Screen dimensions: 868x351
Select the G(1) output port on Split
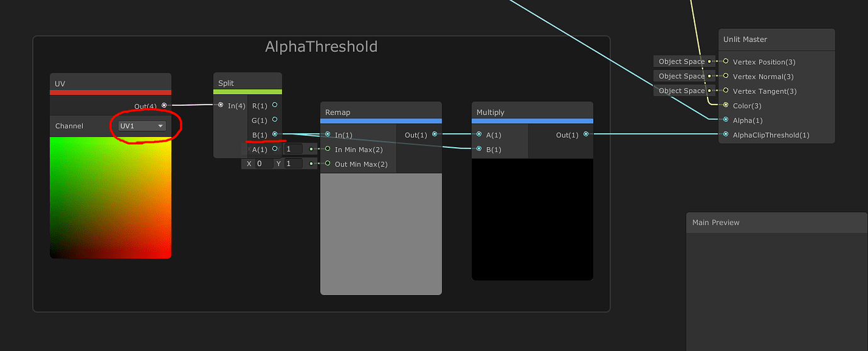[x=275, y=120]
